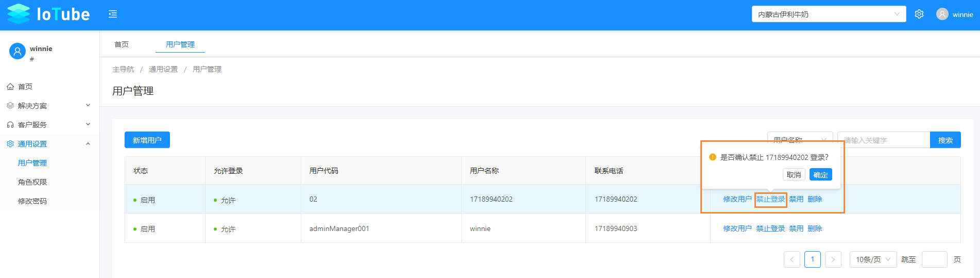Click 取消 in the confirmation popup
Image resolution: width=980 pixels, height=278 pixels.
click(794, 175)
